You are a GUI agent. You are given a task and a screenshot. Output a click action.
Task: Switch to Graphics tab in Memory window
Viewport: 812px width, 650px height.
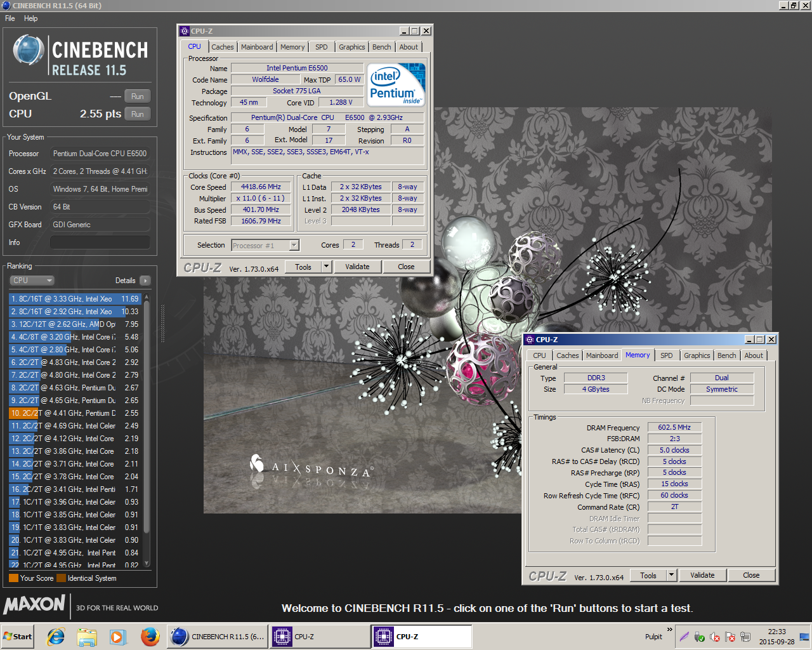point(697,355)
